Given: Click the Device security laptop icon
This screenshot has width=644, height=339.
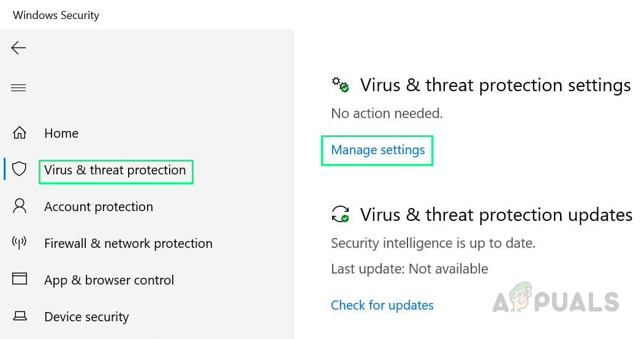Looking at the screenshot, I should 20,316.
